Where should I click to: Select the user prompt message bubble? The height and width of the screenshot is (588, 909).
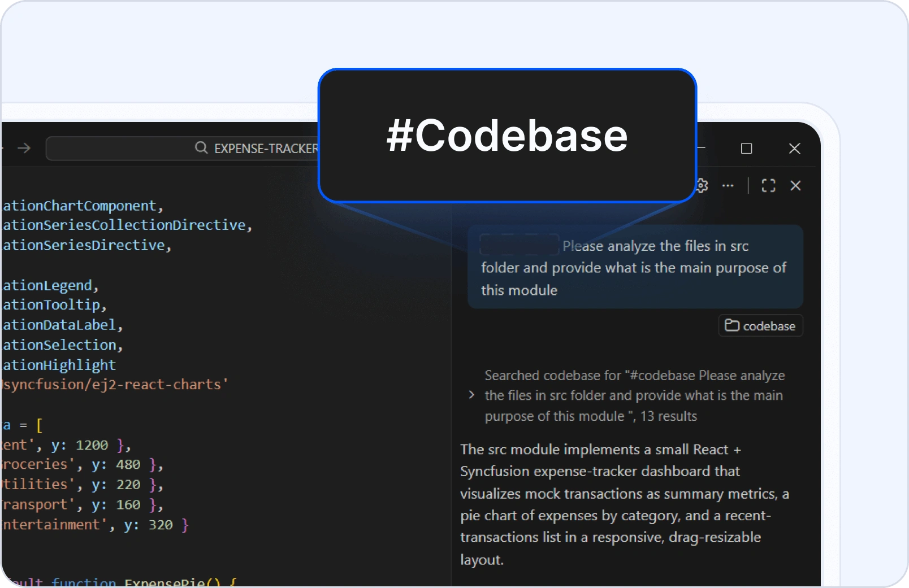pos(635,268)
